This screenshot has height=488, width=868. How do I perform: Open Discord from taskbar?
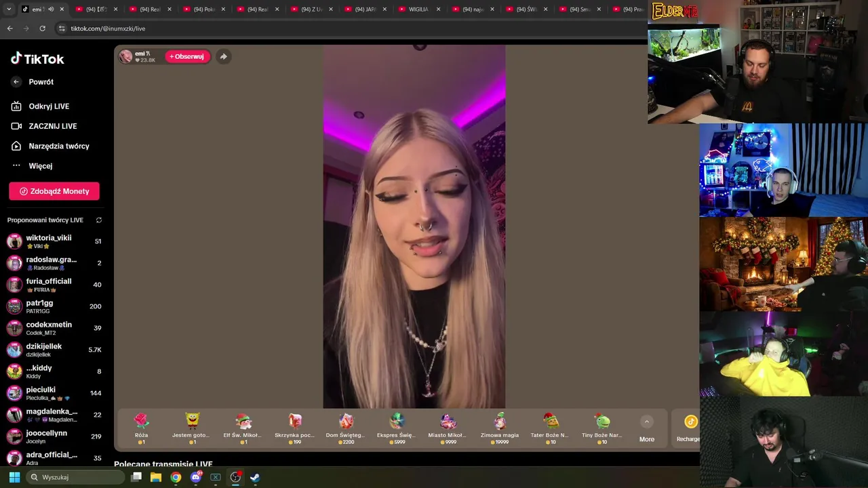(x=196, y=477)
